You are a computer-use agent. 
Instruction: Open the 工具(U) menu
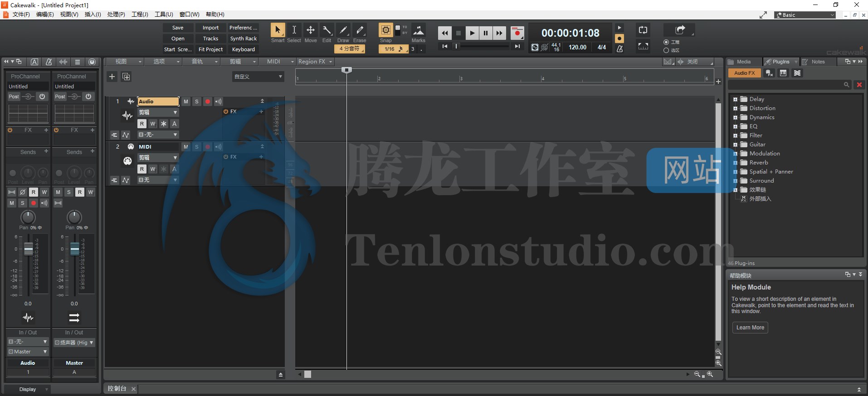pyautogui.click(x=164, y=14)
